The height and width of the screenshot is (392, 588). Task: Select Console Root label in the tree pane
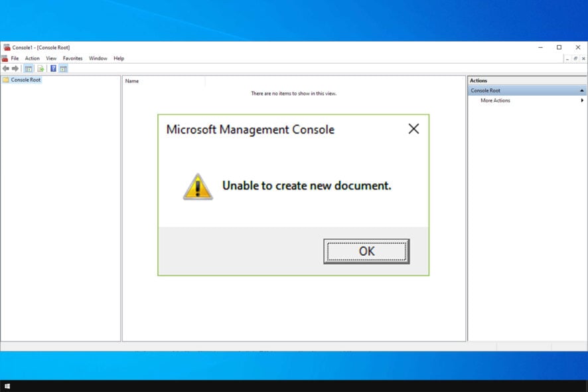(x=25, y=80)
